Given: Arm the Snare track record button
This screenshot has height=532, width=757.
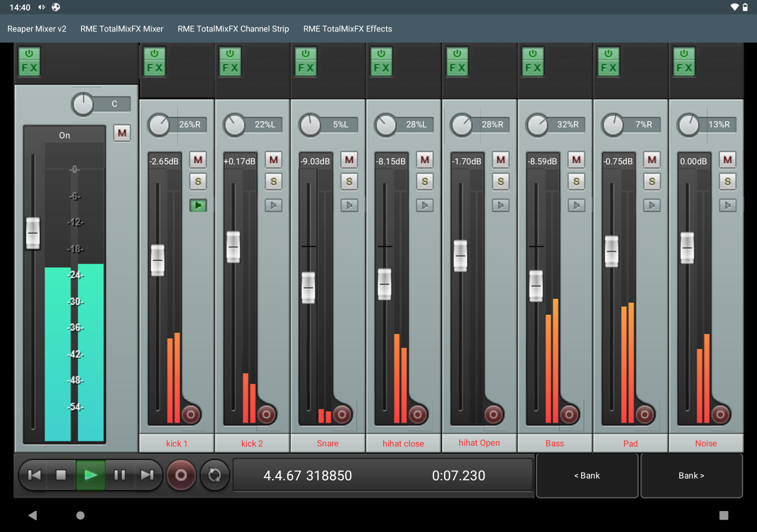Looking at the screenshot, I should (x=342, y=415).
